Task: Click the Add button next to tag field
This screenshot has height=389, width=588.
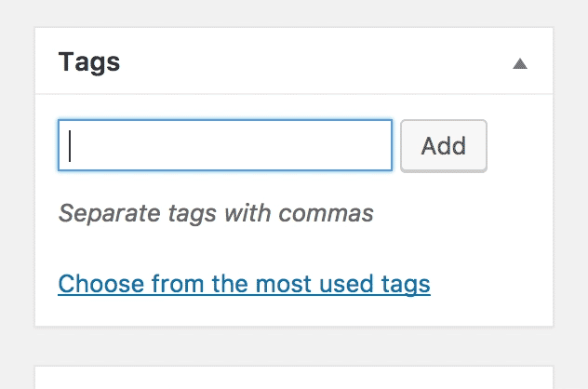Action: (444, 145)
